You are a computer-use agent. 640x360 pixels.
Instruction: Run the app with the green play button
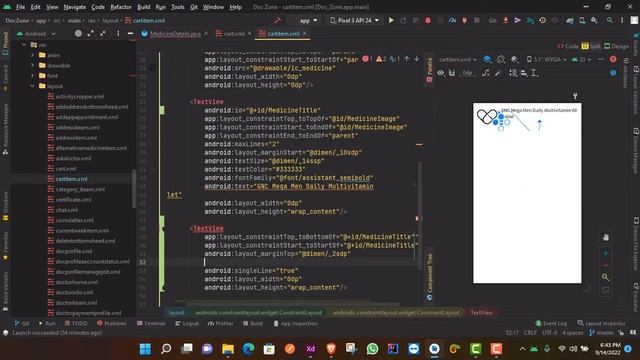391,20
